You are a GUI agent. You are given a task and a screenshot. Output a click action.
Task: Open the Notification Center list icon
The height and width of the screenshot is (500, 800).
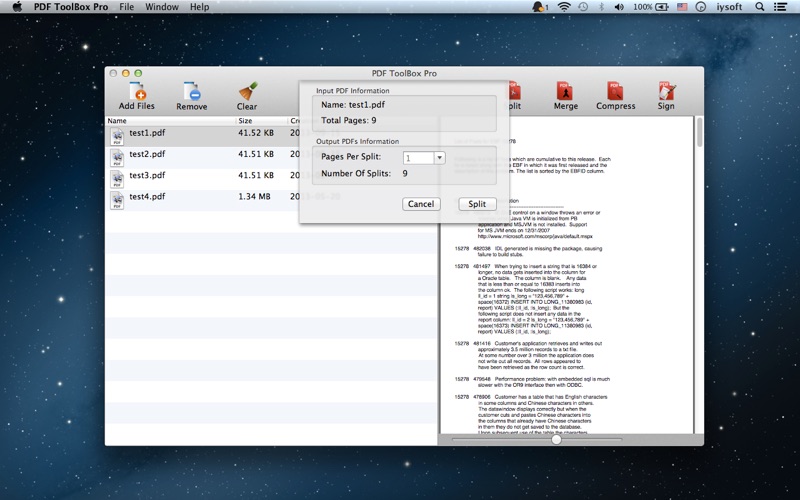pyautogui.click(x=780, y=7)
